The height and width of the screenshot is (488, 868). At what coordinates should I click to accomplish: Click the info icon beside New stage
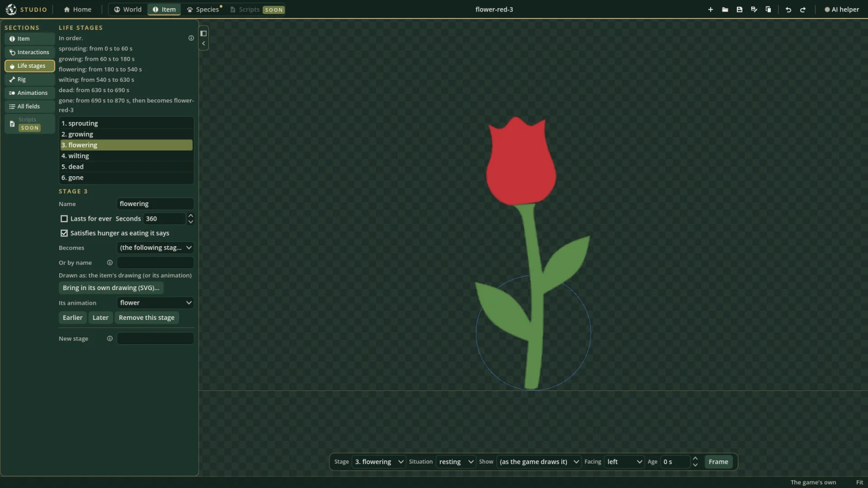(110, 338)
